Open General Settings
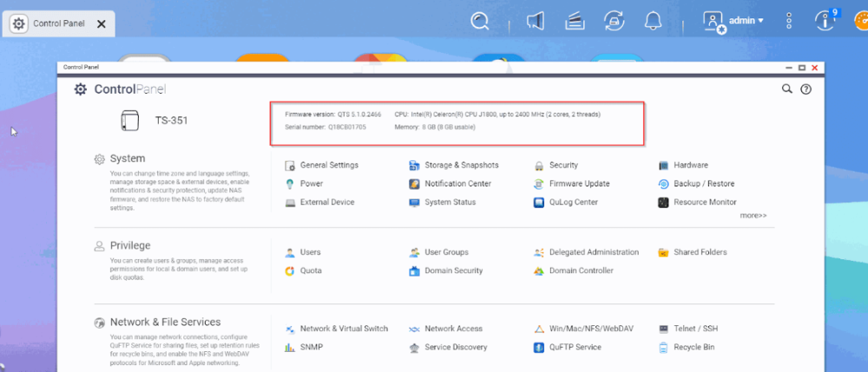The image size is (868, 372). [x=322, y=166]
